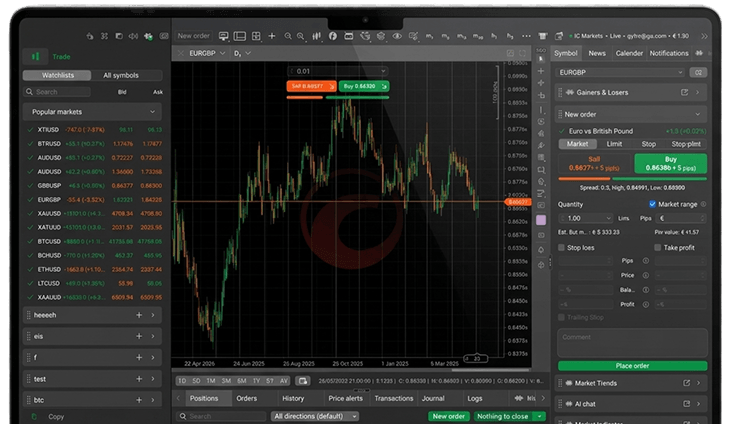Open the All directions (default) dropdown
The width and height of the screenshot is (735, 424).
(x=315, y=416)
